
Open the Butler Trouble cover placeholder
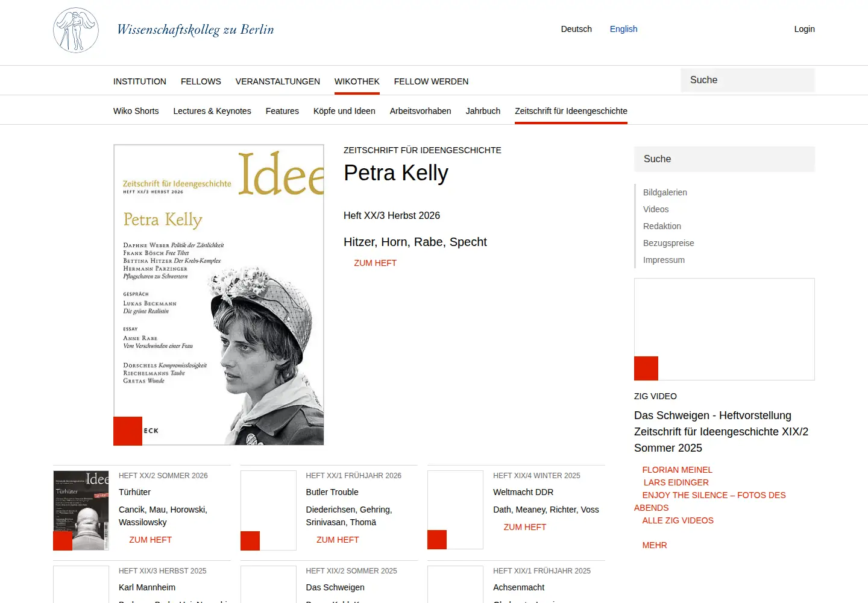tap(268, 510)
